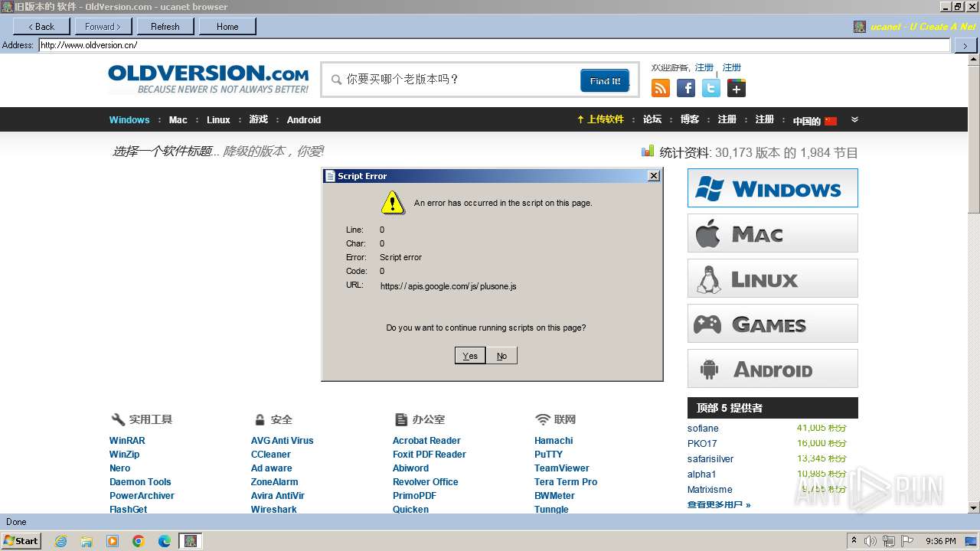Click the Go arrow next to address bar
980x551 pixels.
pyautogui.click(x=965, y=45)
